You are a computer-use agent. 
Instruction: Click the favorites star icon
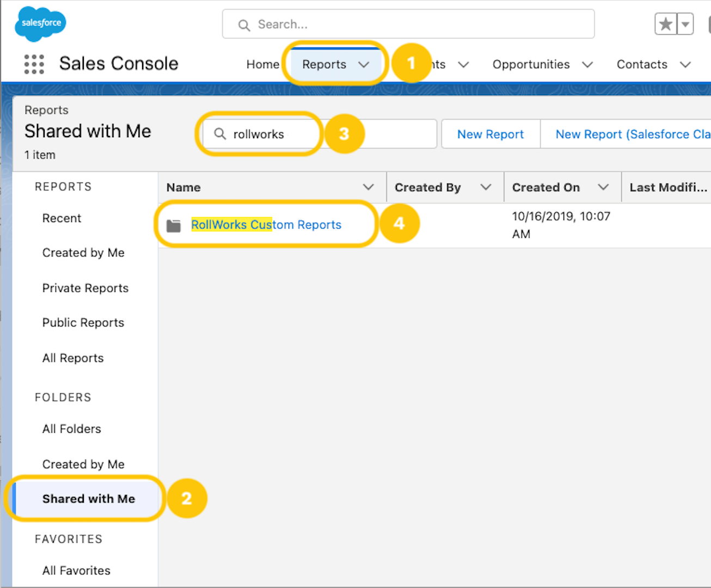[x=665, y=24]
